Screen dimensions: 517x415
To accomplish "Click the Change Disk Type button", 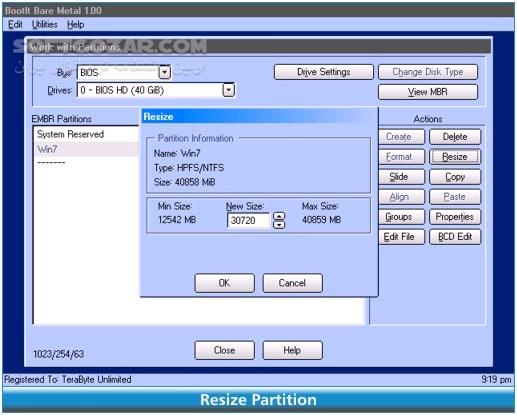I will click(428, 72).
